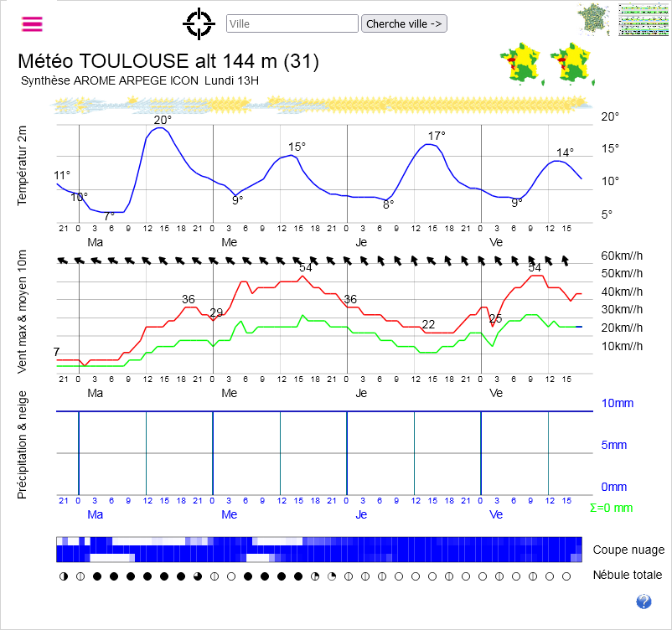Click the Σ=0 mm precipitation total
This screenshot has height=630, width=672.
pos(611,508)
